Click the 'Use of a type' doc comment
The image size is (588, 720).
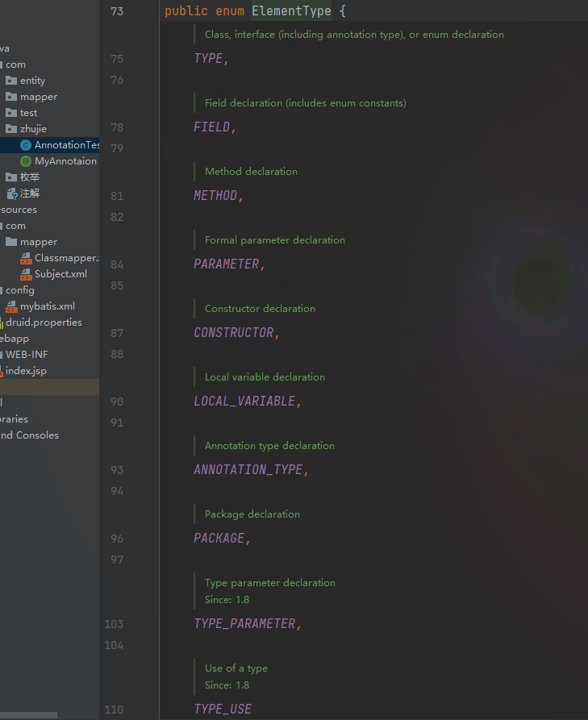236,668
